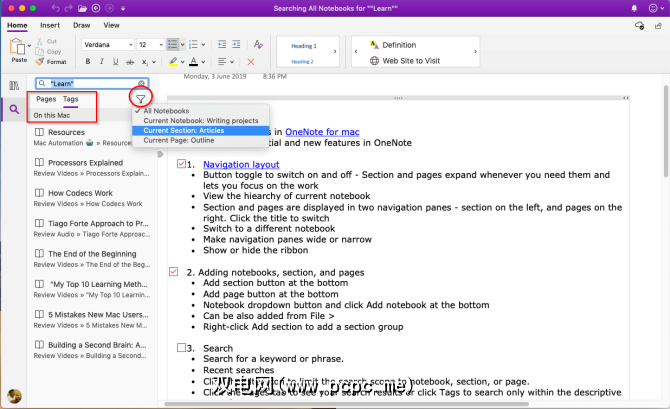Click the search filter funnel icon
The image size is (670, 409).
tap(142, 99)
